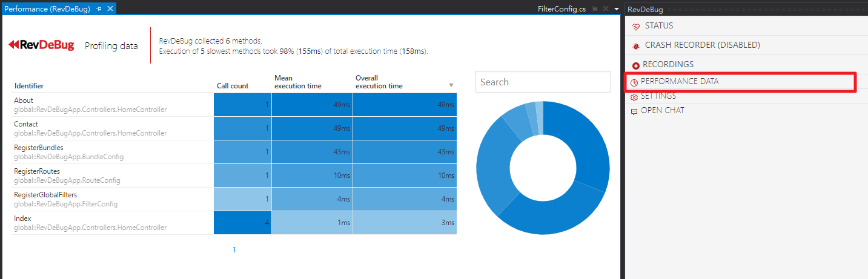
Task: Sort by Mean execution time header
Action: tap(298, 82)
